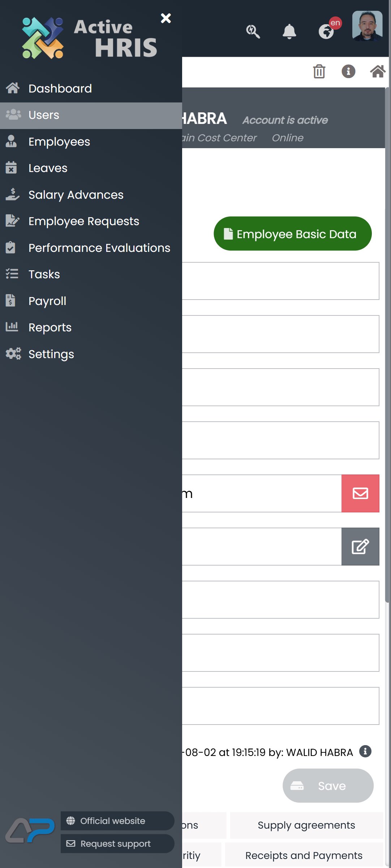Viewport: 391px width, 868px height.
Task: Open the search icon in header
Action: (x=253, y=31)
